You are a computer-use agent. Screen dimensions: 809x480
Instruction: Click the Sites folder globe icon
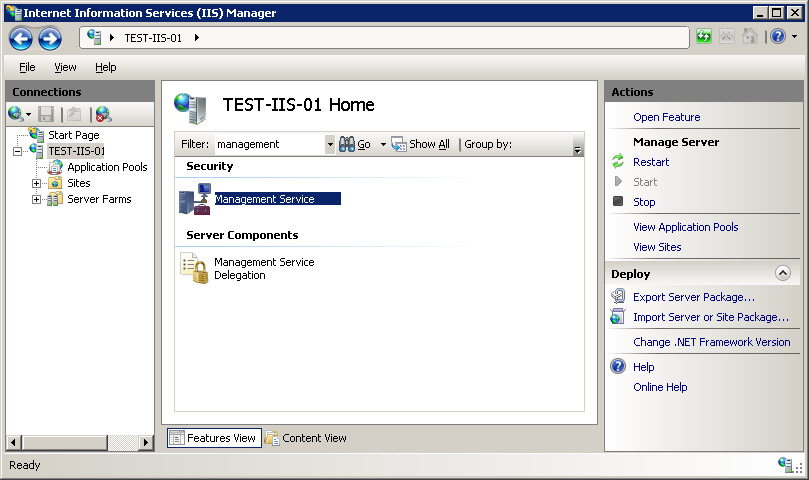55,183
